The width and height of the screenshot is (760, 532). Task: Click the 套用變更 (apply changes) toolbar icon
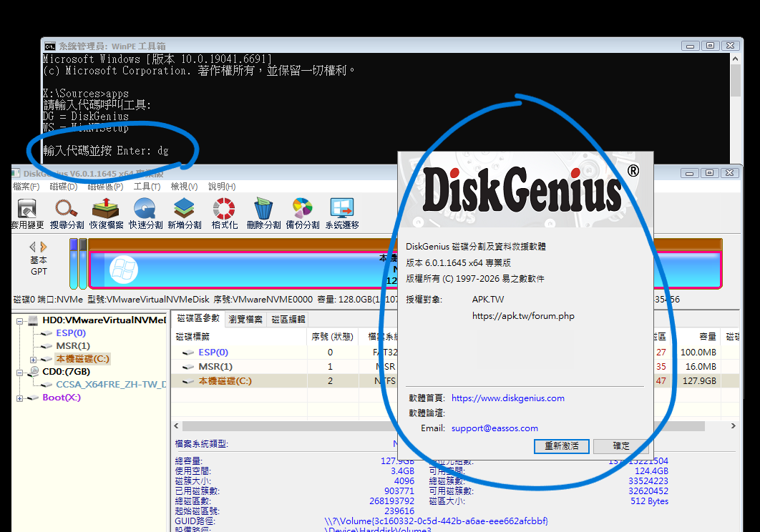(28, 214)
